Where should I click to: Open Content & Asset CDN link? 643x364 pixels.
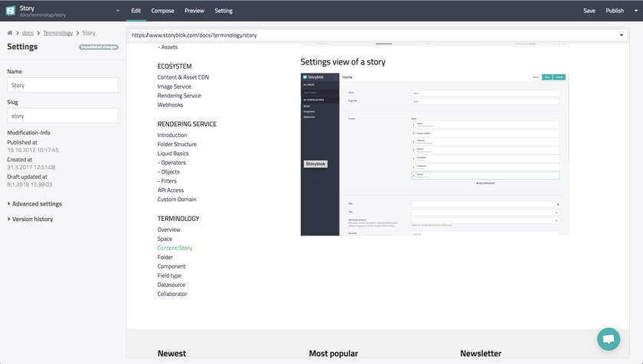pyautogui.click(x=183, y=77)
